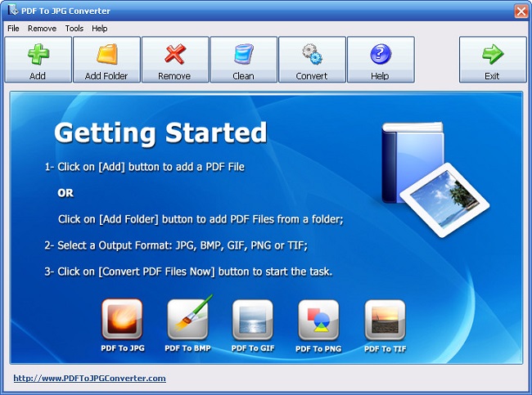The image size is (532, 395).
Task: Start conversion with the Convert gears button
Action: coord(312,60)
